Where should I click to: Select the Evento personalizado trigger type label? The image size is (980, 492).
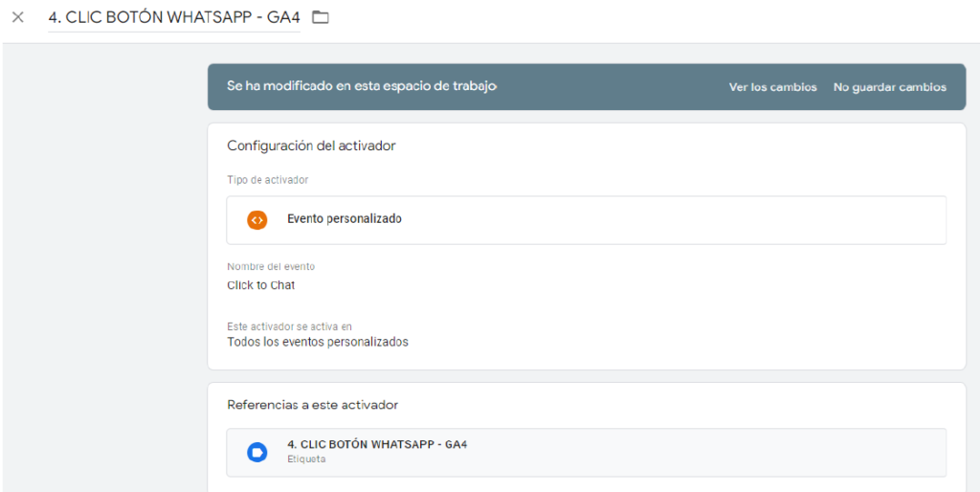[345, 219]
